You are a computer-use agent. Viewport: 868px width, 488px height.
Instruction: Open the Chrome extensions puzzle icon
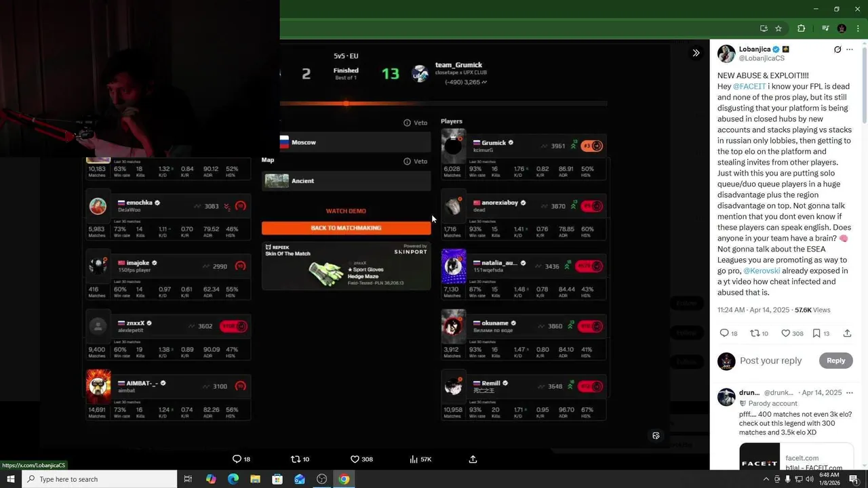[x=801, y=28]
